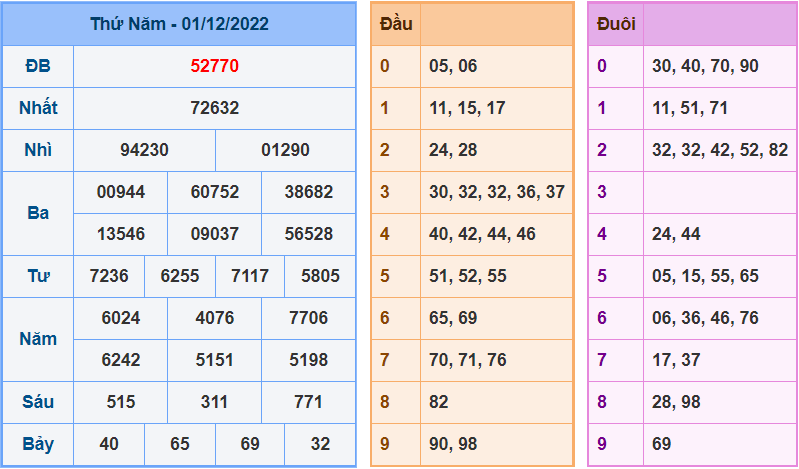Select fifth prize number 7706
Image resolution: width=799 pixels, height=469 pixels.
309,318
